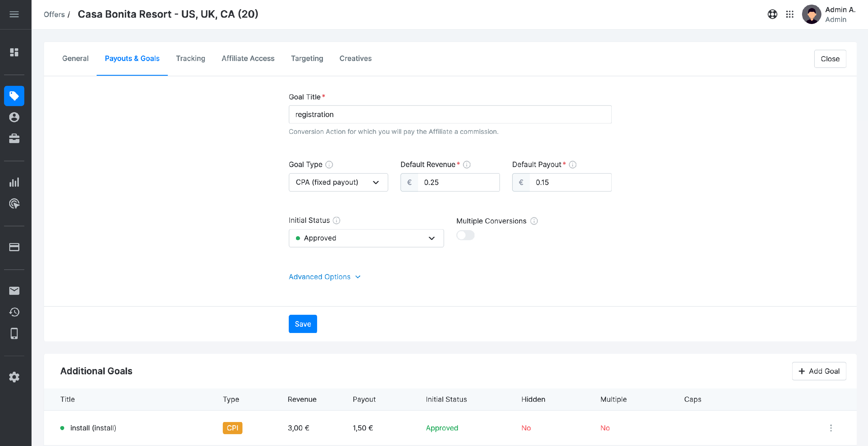Open the envelope Mail icon in sidebar

pos(14,290)
